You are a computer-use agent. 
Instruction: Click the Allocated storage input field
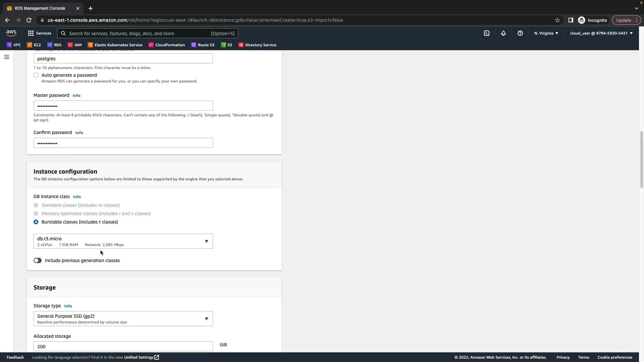[x=123, y=346]
